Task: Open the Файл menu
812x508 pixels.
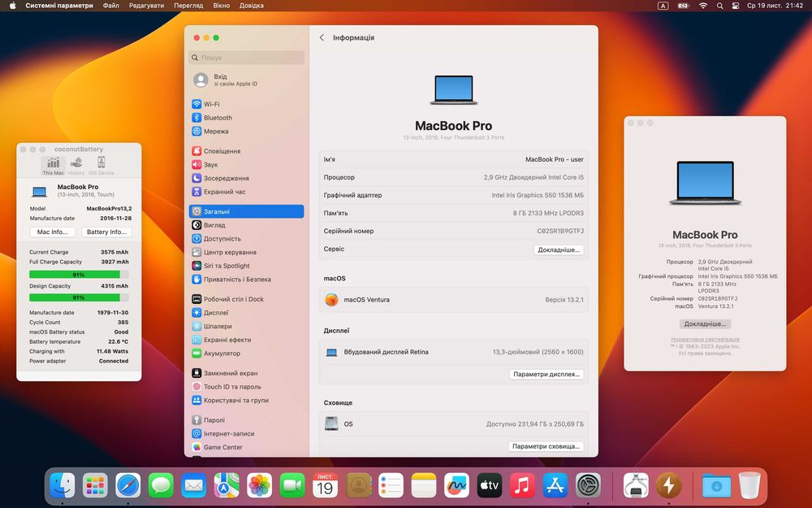Action: (x=110, y=6)
